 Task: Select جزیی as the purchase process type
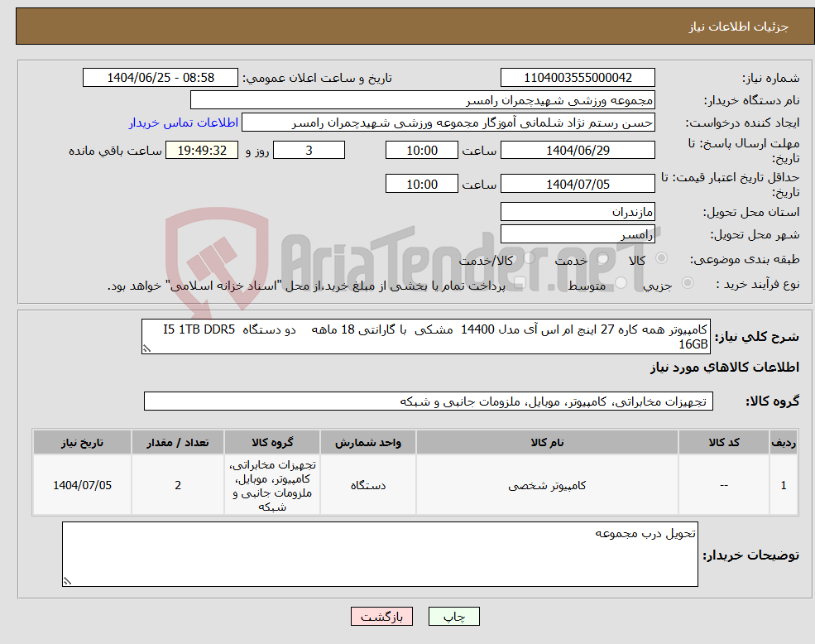[x=687, y=282]
